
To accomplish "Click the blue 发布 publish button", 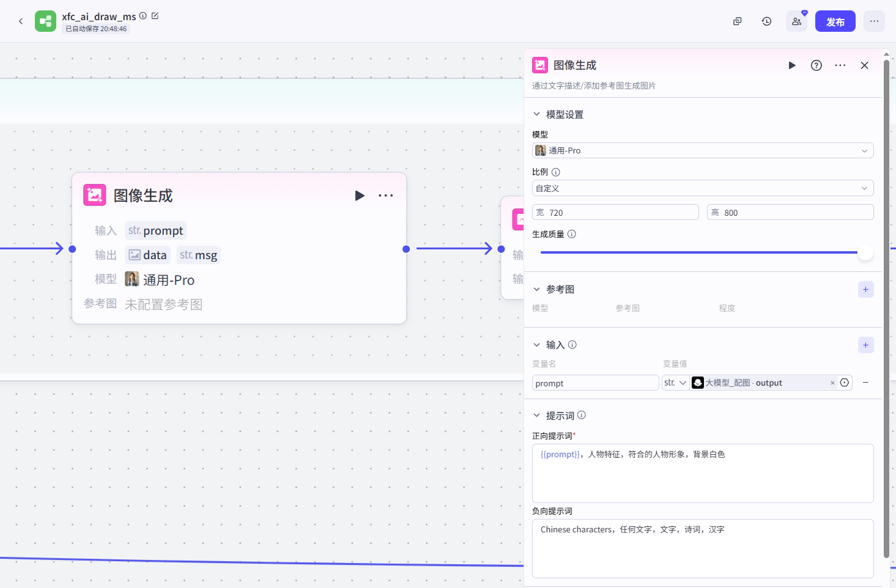I will click(x=835, y=21).
